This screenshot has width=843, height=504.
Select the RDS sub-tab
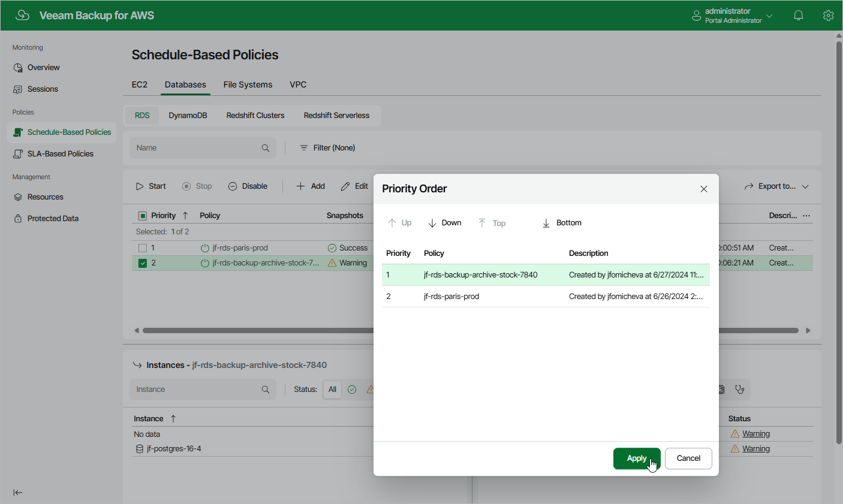pos(142,116)
